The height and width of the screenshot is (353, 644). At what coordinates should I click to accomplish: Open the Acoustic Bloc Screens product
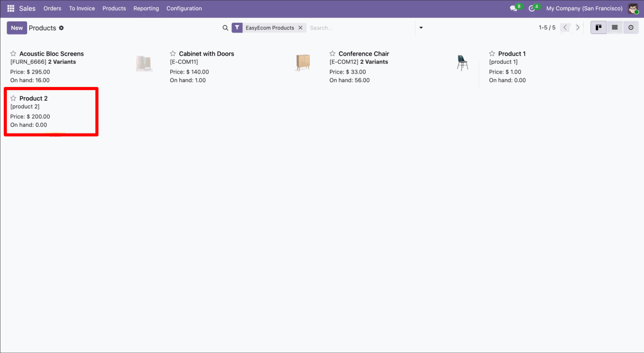[52, 54]
